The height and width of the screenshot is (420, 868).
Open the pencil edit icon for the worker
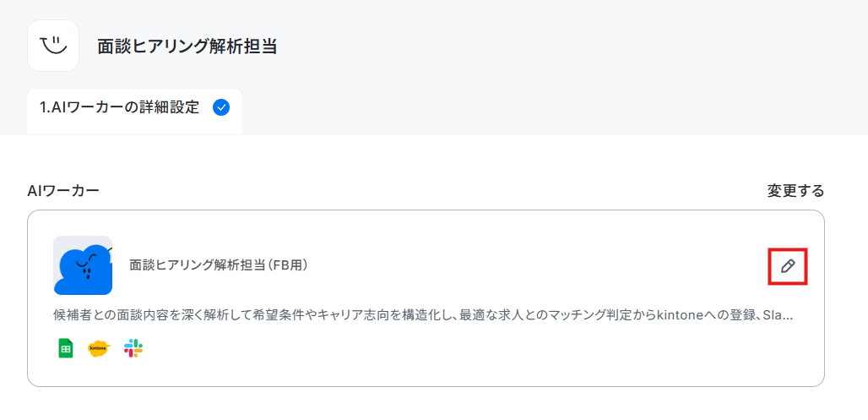(788, 266)
